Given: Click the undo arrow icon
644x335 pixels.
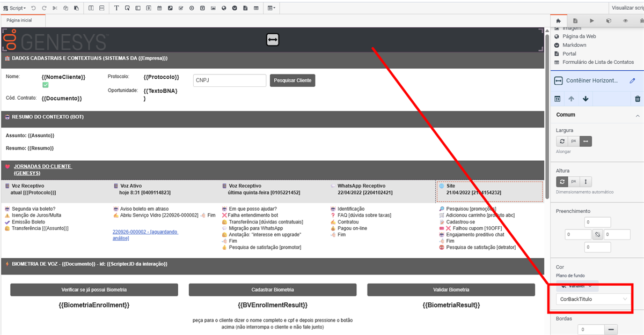Looking at the screenshot, I should point(33,8).
